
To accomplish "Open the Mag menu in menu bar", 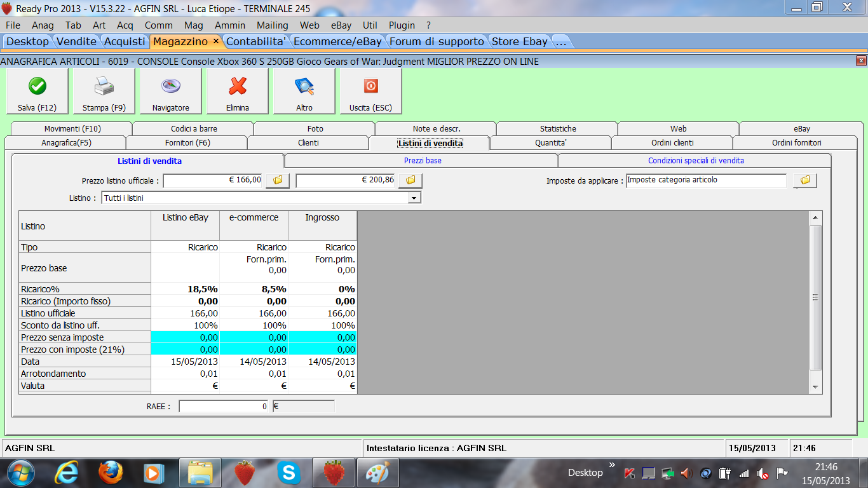I will [x=194, y=25].
